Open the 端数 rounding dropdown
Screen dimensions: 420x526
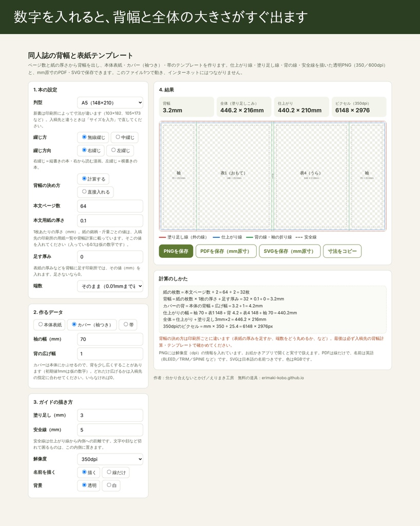click(110, 286)
